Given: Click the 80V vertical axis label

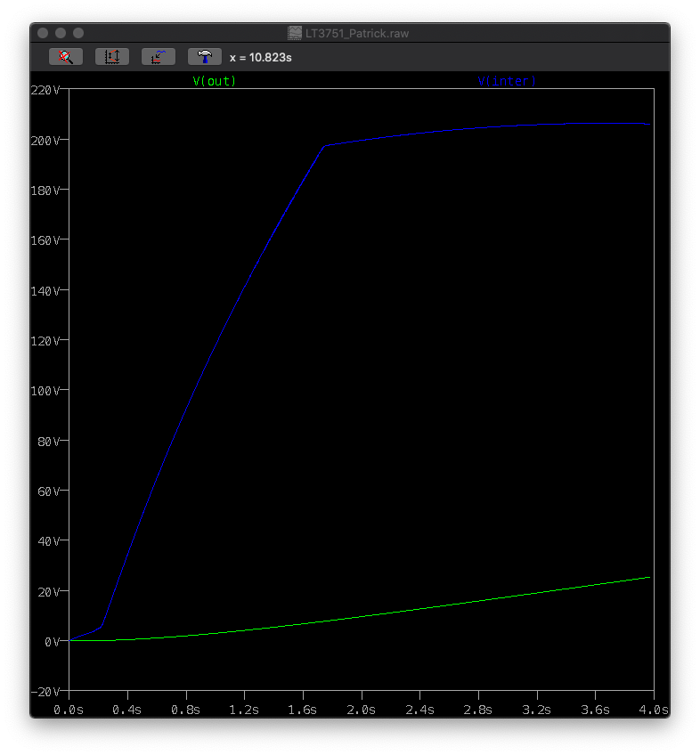Looking at the screenshot, I should 49,441.
